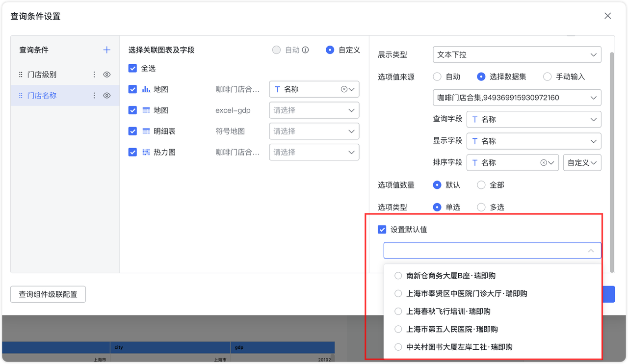628x364 pixels.
Task: Uncheck the 设置默认值 checkbox
Action: [x=382, y=229]
